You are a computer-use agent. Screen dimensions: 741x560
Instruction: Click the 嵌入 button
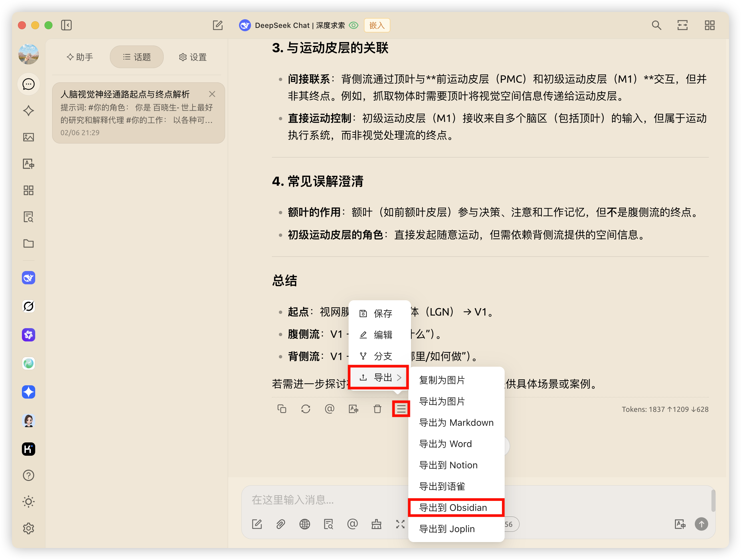coord(376,26)
